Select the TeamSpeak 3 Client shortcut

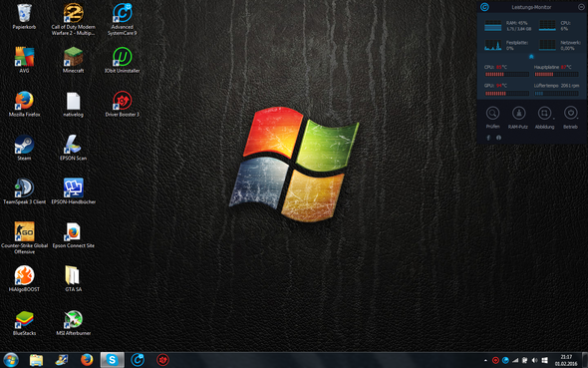24,191
